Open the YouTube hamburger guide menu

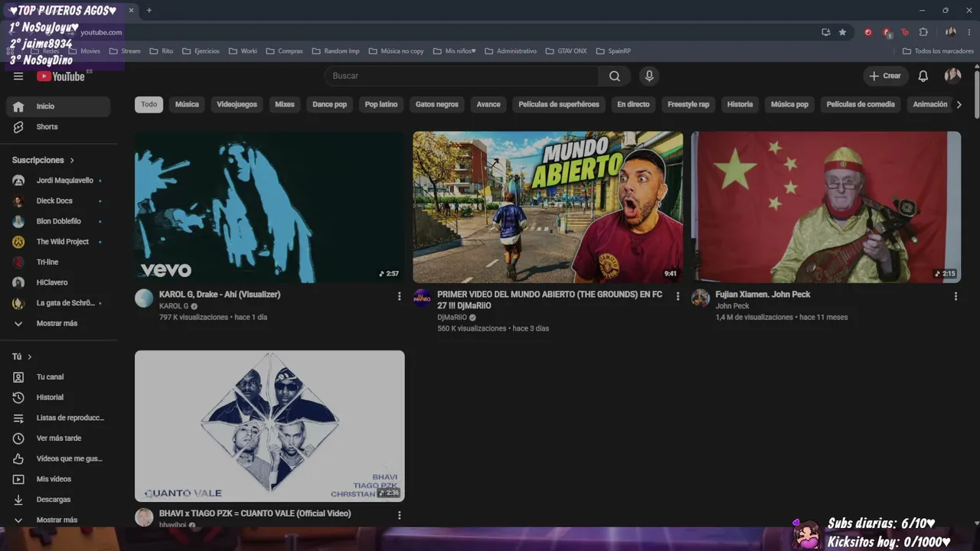(x=18, y=76)
